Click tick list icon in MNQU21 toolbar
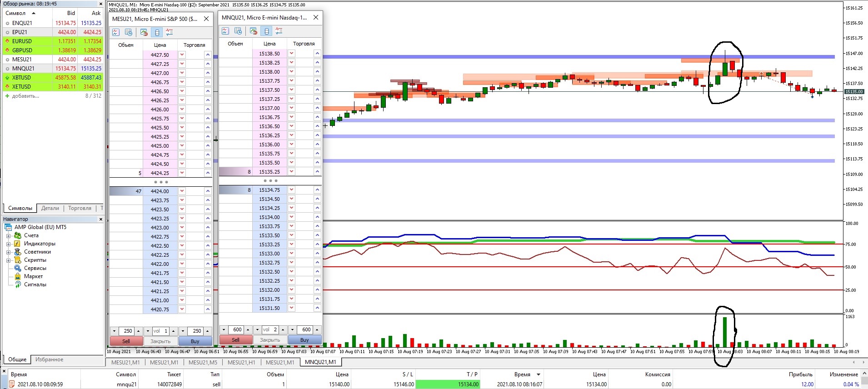Image resolution: width=868 pixels, height=389 pixels. (x=279, y=31)
